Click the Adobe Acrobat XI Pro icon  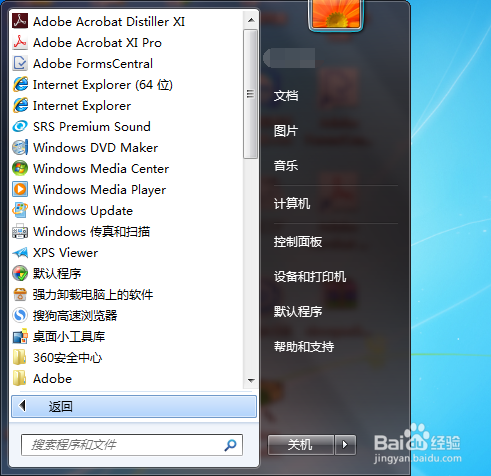click(20, 42)
